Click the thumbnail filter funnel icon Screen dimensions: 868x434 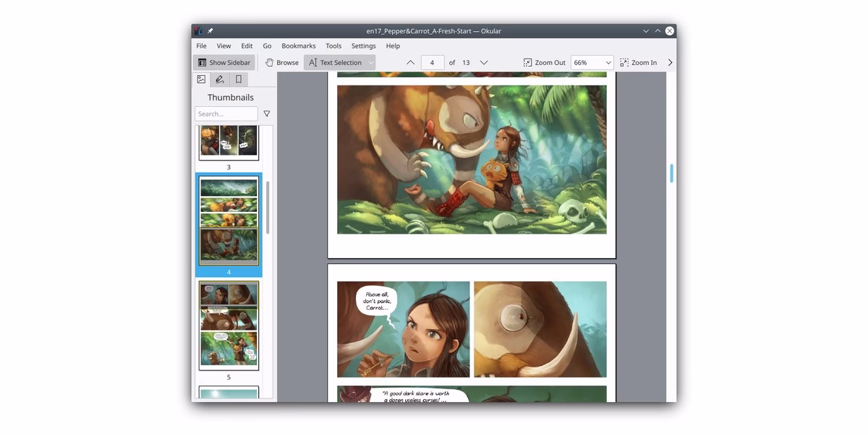coord(267,114)
